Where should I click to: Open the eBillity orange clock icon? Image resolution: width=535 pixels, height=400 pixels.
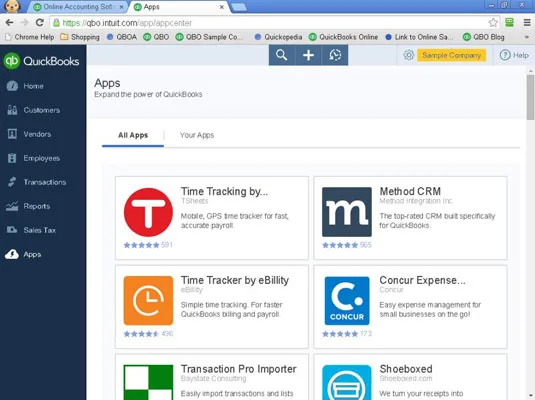tap(148, 301)
